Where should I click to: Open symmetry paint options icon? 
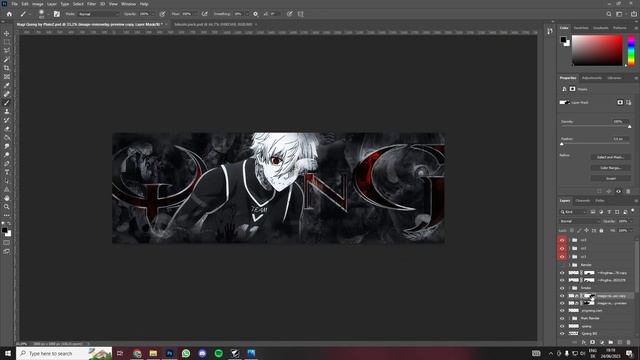point(301,14)
